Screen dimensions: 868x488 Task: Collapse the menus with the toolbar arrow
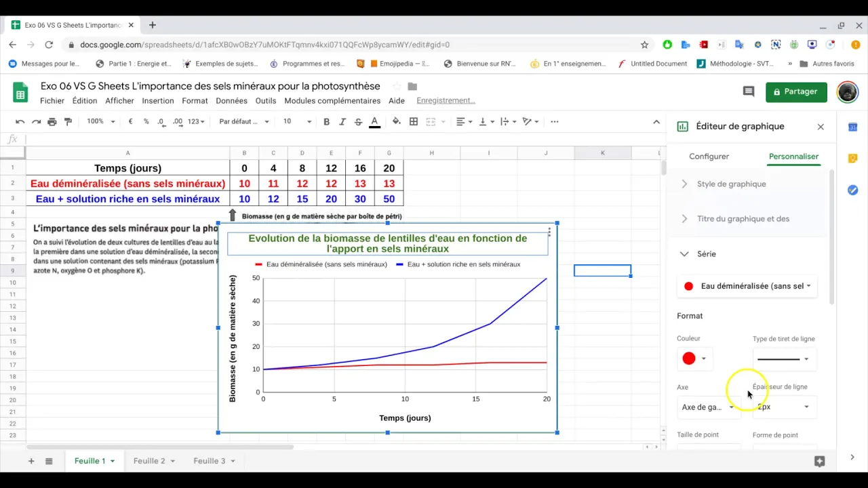point(656,121)
